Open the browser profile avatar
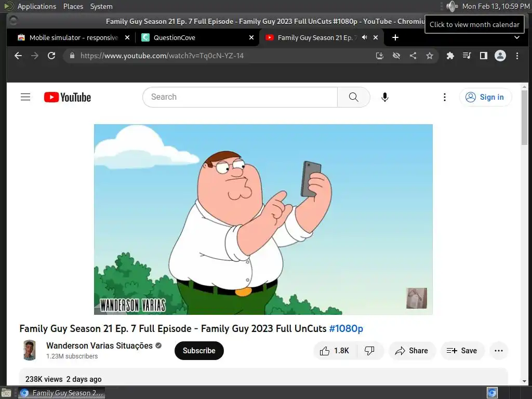Screen dimensions: 532x399 coord(500,56)
